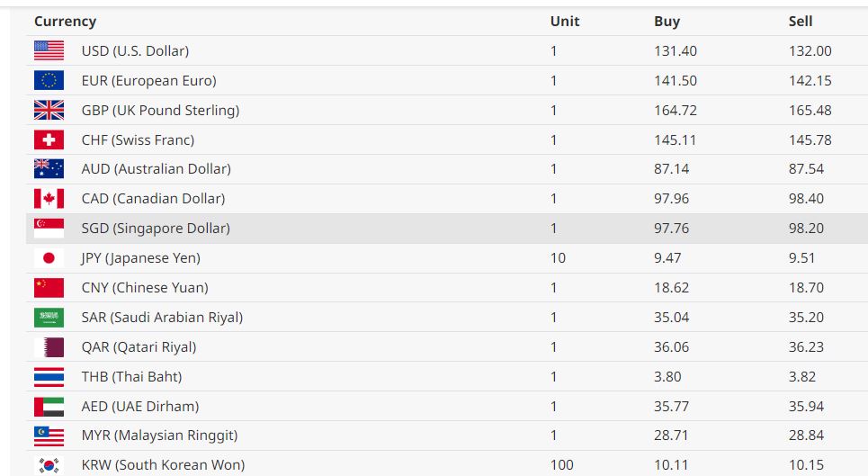Click the Buy column header
This screenshot has width=868, height=476.
coord(667,22)
